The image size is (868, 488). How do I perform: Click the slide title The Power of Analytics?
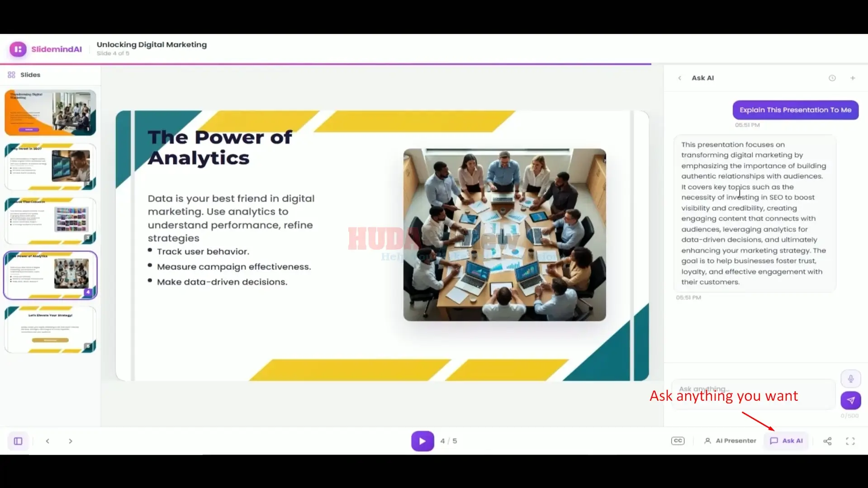pos(220,147)
